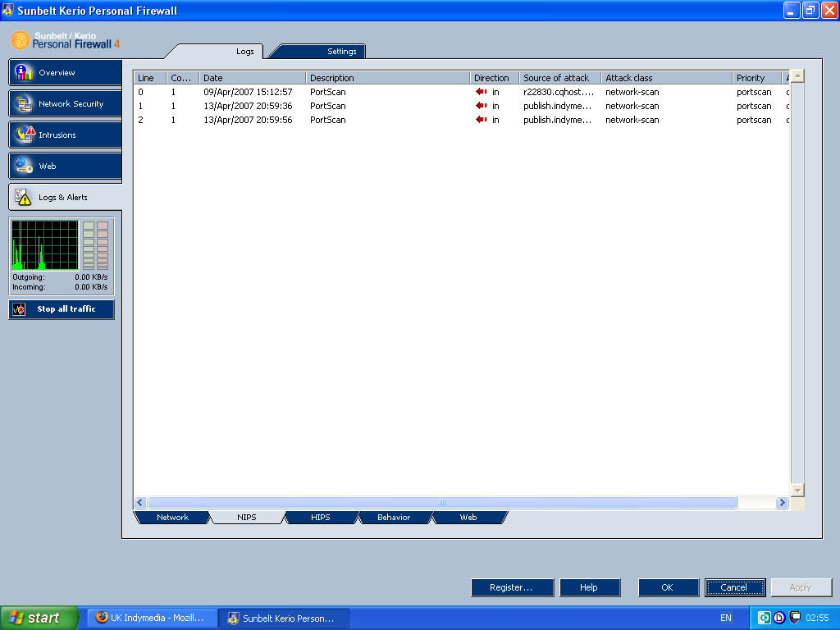This screenshot has height=630, width=840.
Task: Confirm with the OK button
Action: (x=668, y=587)
